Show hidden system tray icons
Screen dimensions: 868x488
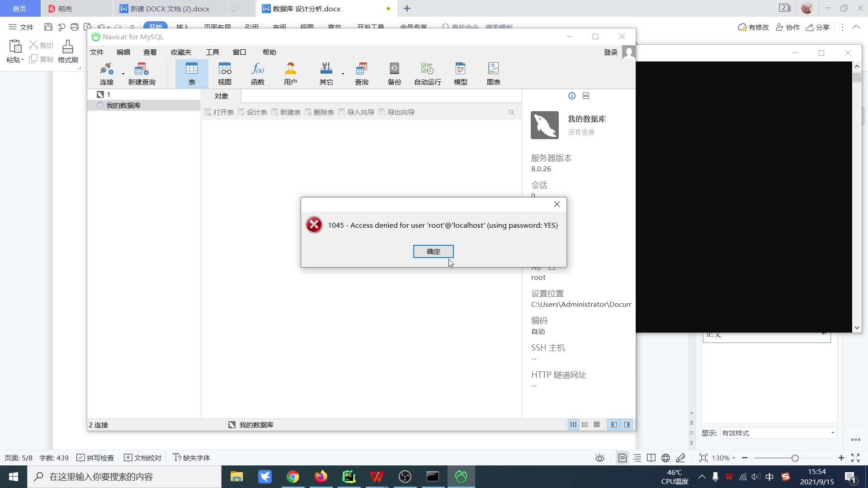(x=702, y=477)
